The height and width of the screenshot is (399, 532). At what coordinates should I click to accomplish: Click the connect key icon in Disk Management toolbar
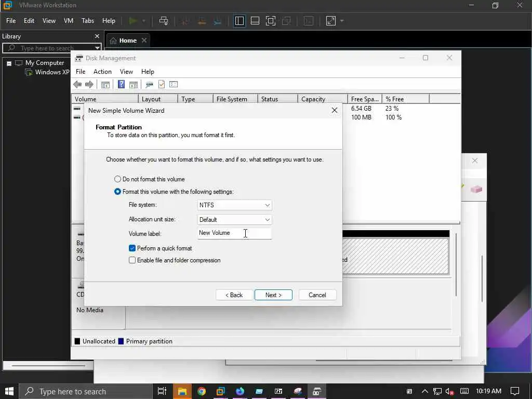(149, 85)
